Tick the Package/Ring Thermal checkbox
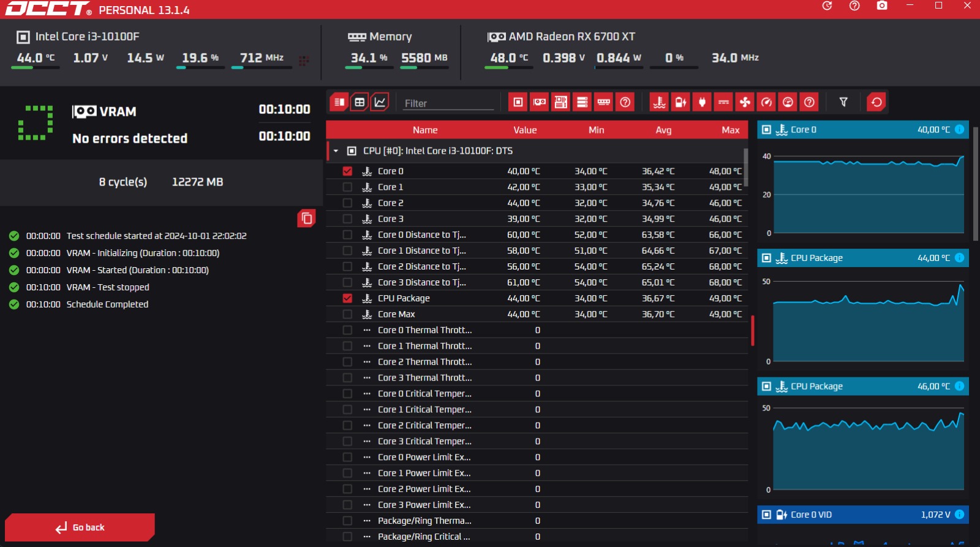The image size is (980, 547). click(347, 521)
